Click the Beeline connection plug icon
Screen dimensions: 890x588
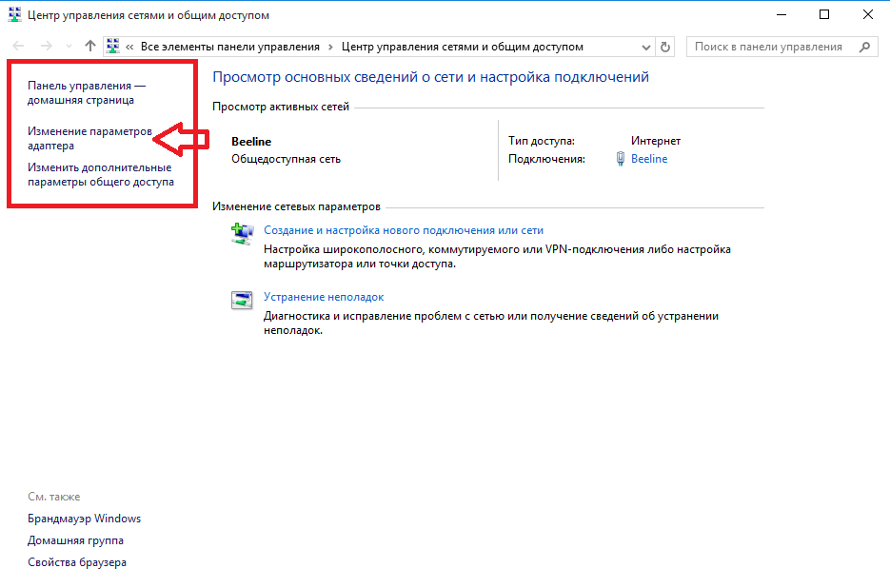(x=621, y=159)
